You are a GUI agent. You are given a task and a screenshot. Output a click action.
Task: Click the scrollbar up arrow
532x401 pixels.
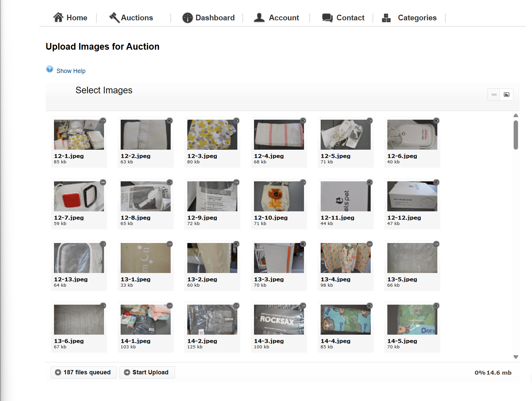click(x=516, y=115)
